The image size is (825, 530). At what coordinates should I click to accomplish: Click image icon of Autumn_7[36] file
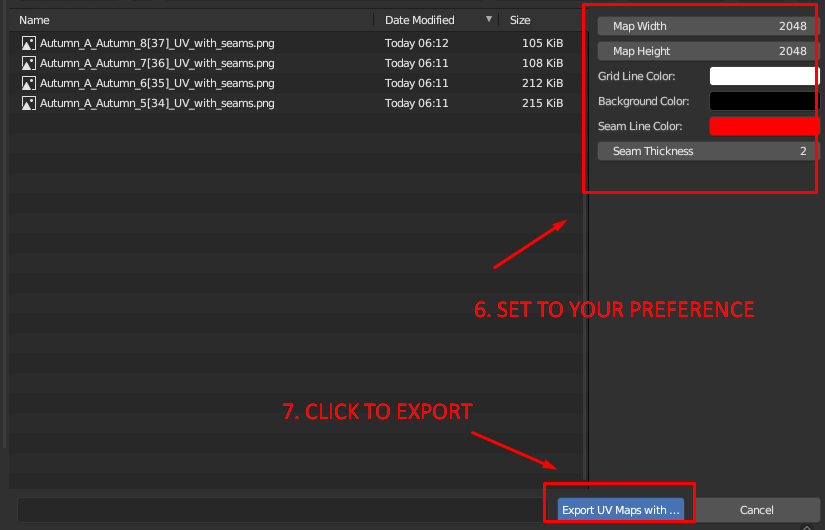(x=28, y=63)
